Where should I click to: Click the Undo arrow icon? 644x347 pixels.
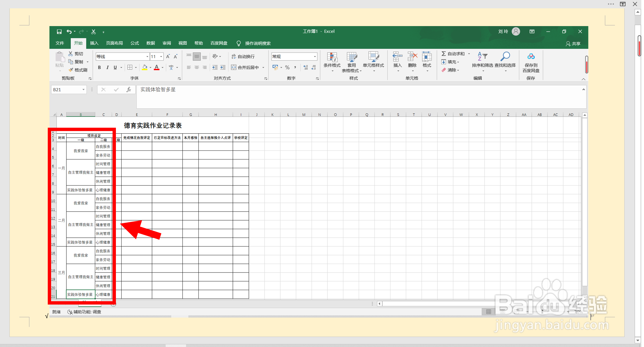pos(69,32)
